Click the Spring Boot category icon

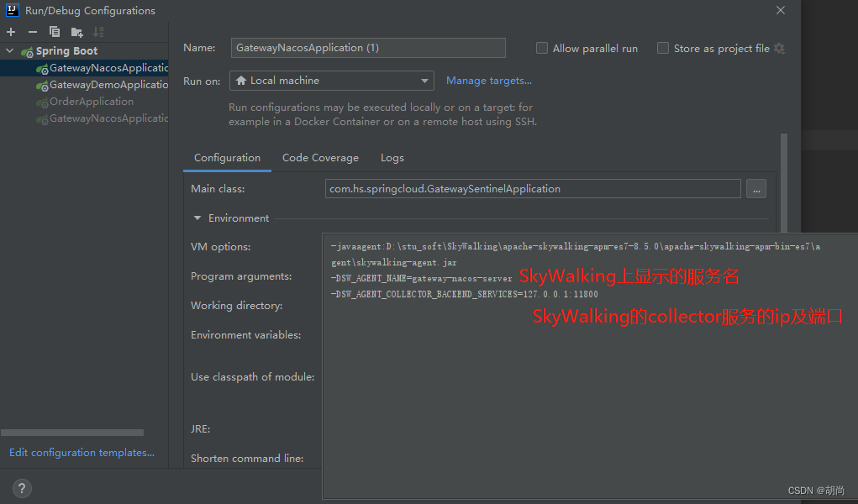click(27, 51)
